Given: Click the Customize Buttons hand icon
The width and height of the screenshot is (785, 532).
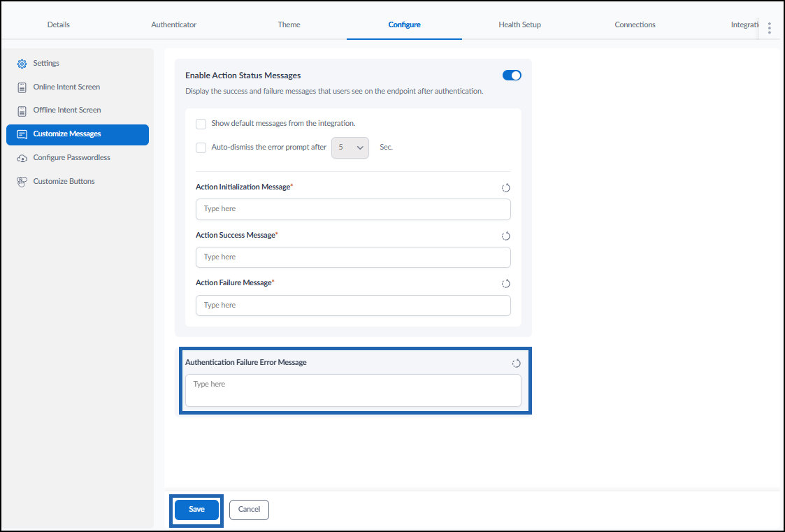Looking at the screenshot, I should [x=22, y=182].
